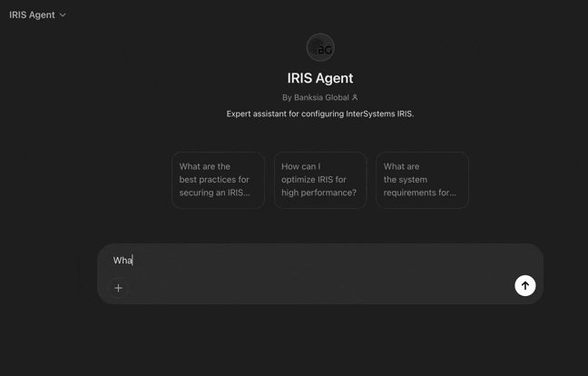Place cursor after typed text "Wha"

pos(133,261)
